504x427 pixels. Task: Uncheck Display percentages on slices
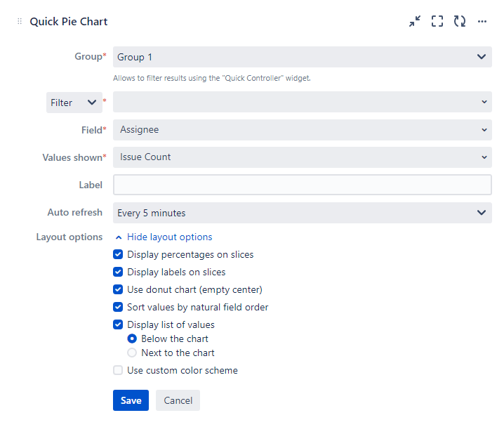[x=118, y=255]
